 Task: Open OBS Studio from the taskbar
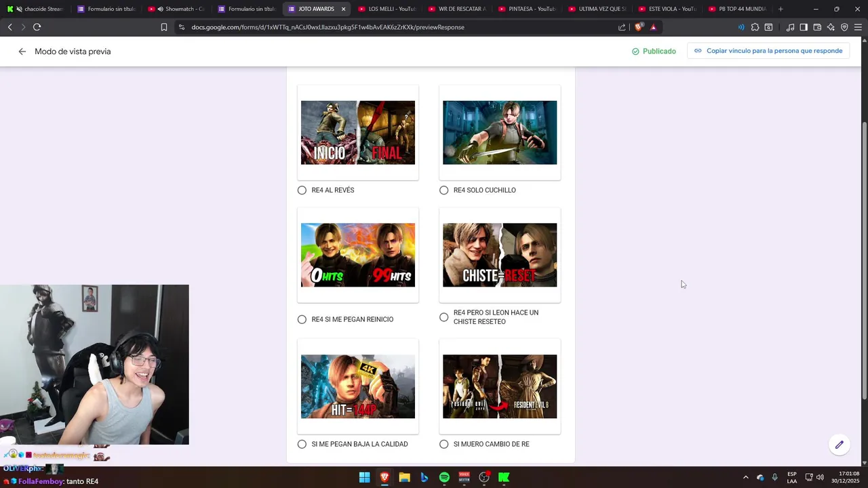pos(484,477)
